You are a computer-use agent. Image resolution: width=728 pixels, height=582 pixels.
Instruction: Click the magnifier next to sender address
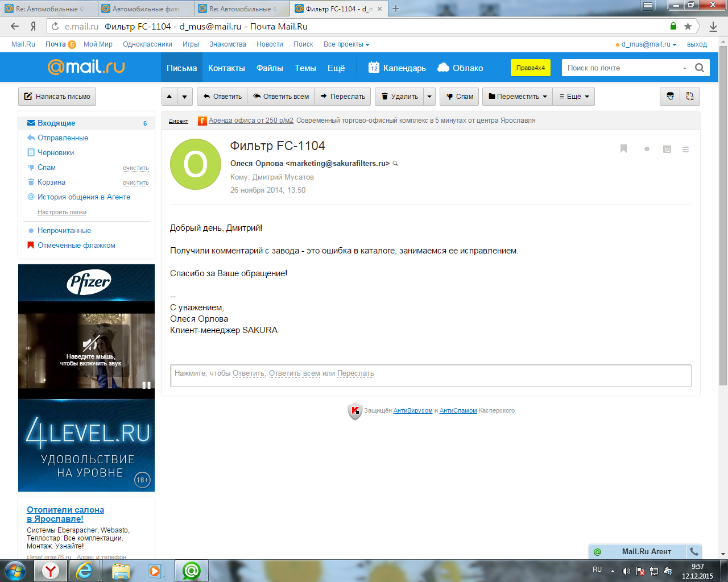coord(395,164)
